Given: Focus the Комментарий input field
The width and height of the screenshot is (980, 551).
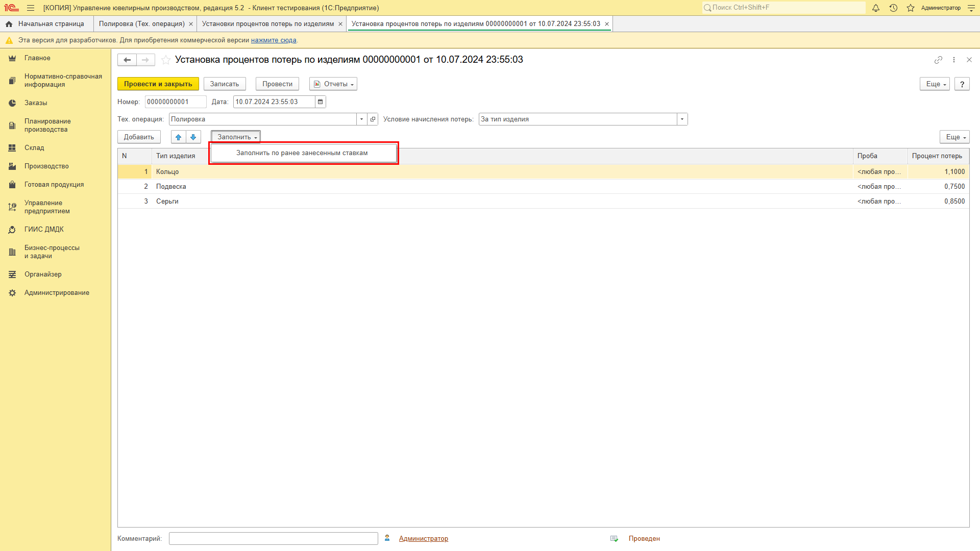Looking at the screenshot, I should tap(274, 539).
